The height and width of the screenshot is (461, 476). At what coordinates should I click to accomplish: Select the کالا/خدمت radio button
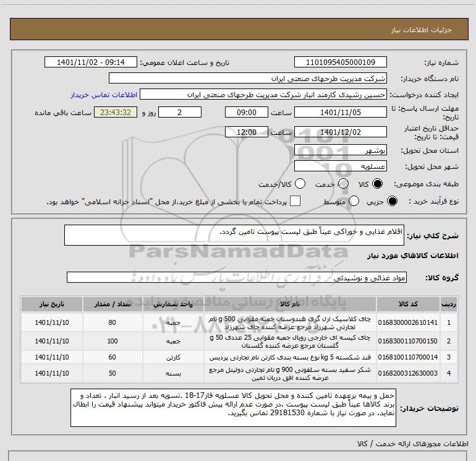tap(300, 184)
